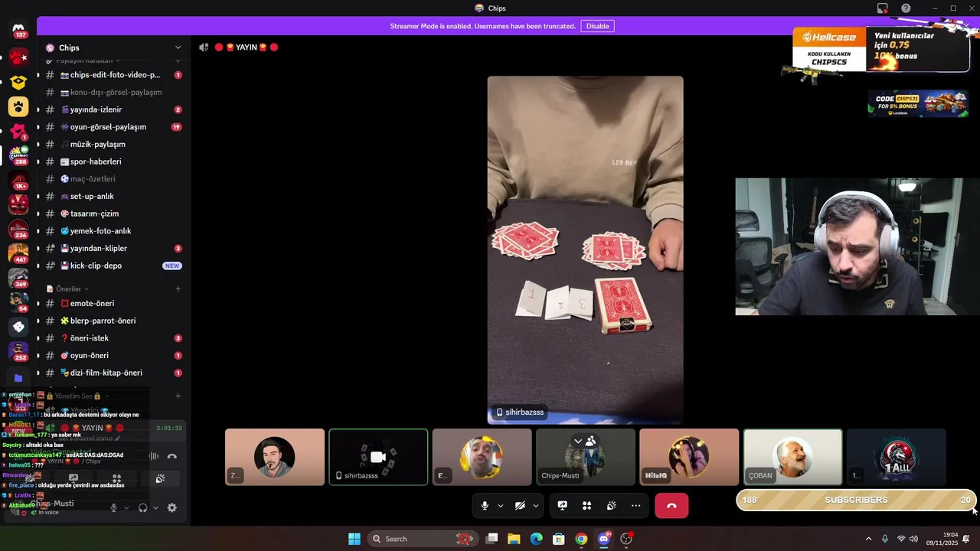Turn on camera in the call control bar
Image resolution: width=980 pixels, height=551 pixels.
520,506
